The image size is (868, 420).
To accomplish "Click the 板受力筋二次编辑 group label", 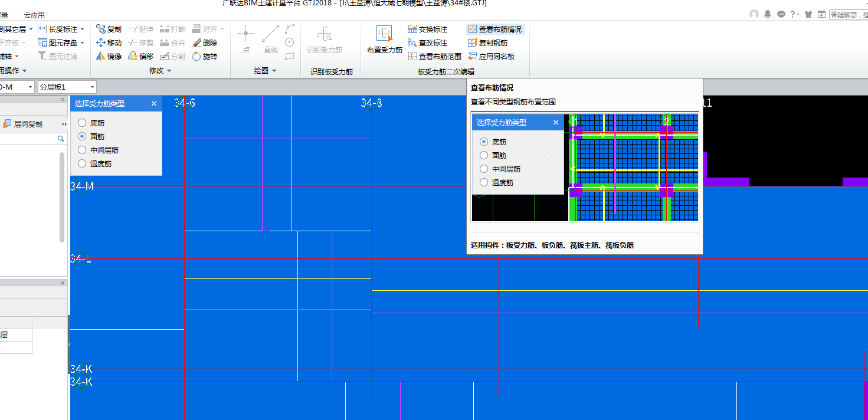I will pyautogui.click(x=446, y=71).
